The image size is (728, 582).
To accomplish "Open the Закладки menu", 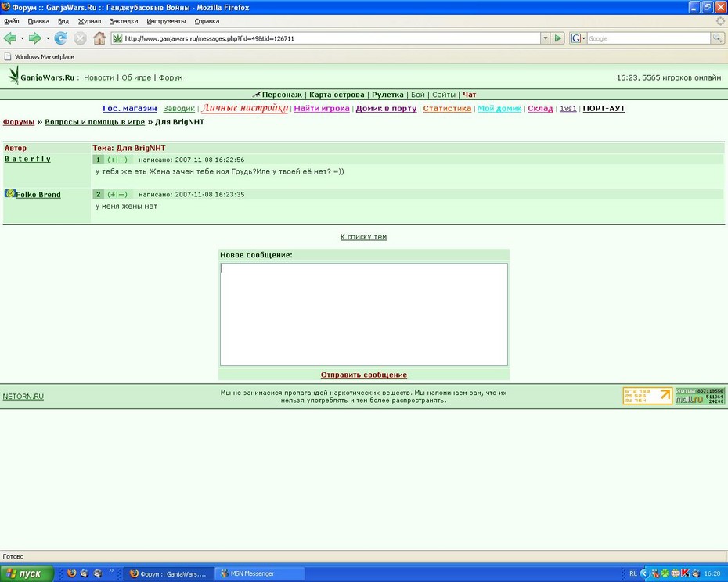I will click(124, 21).
